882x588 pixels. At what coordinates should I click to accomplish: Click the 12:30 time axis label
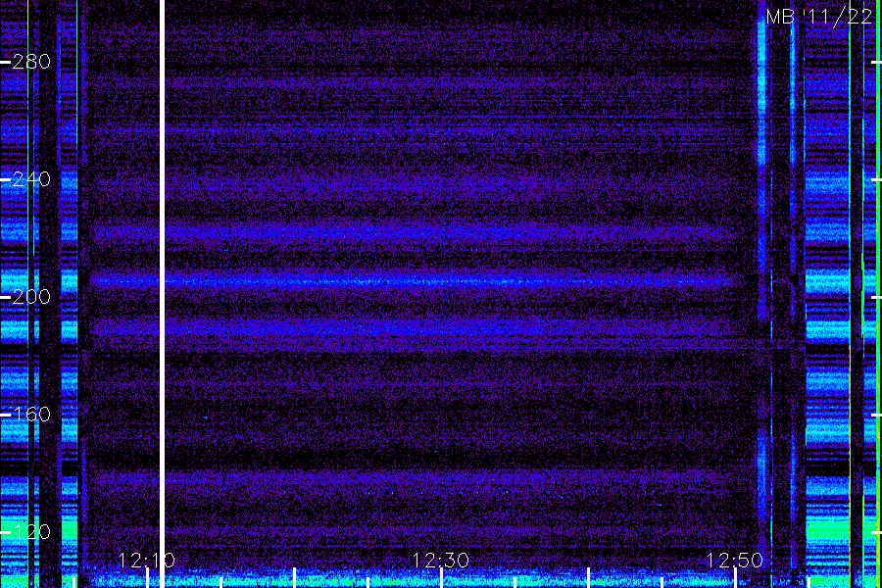tap(440, 560)
